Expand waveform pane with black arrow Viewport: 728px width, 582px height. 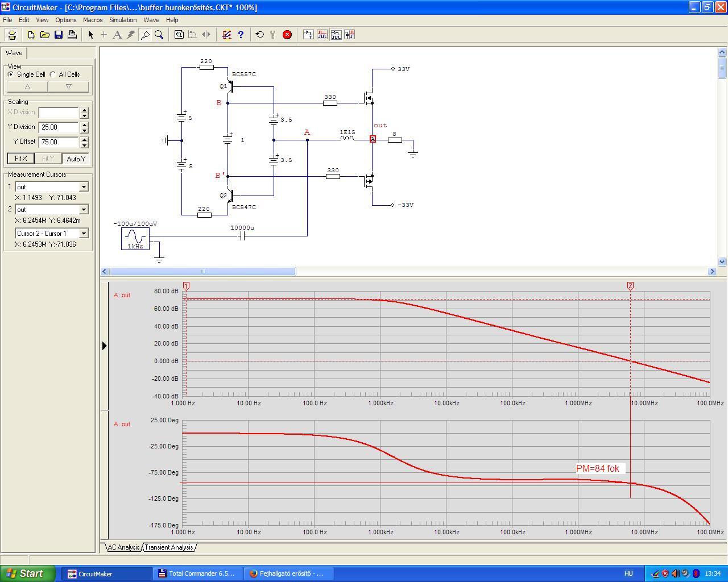point(104,346)
